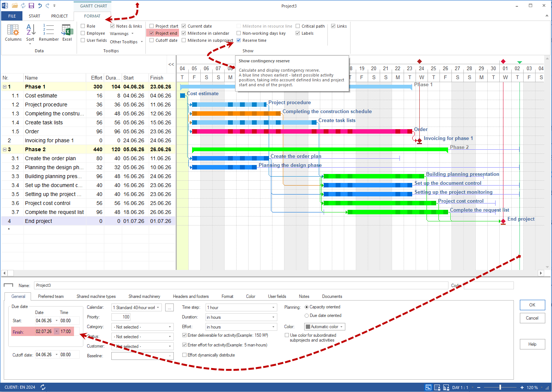Open the Finish date picker dropdown
The width and height of the screenshot is (552, 392).
[57, 332]
